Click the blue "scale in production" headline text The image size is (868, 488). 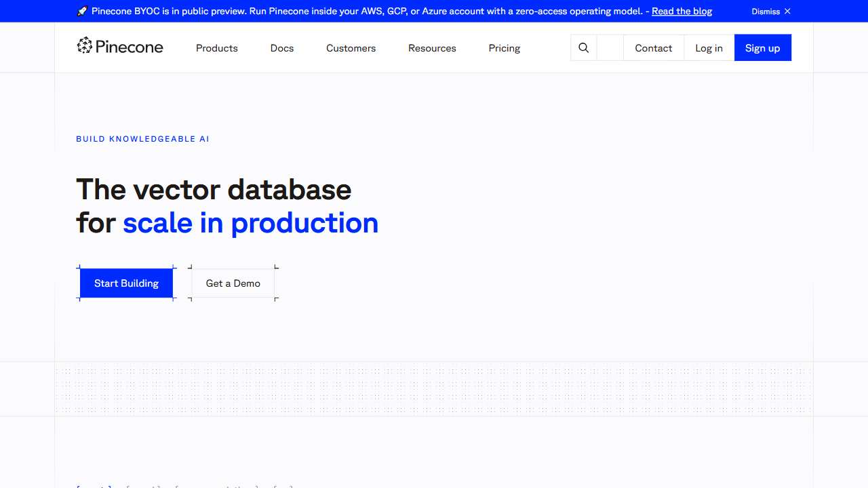pos(250,223)
